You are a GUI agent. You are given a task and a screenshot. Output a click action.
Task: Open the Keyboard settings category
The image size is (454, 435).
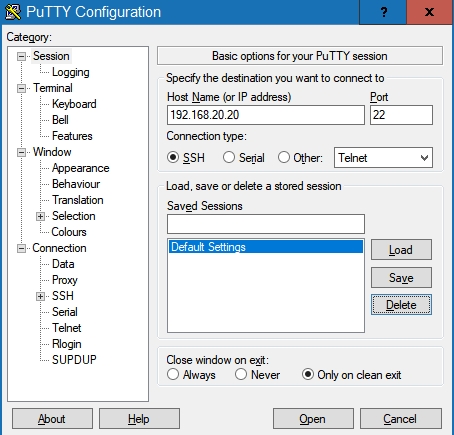(74, 104)
